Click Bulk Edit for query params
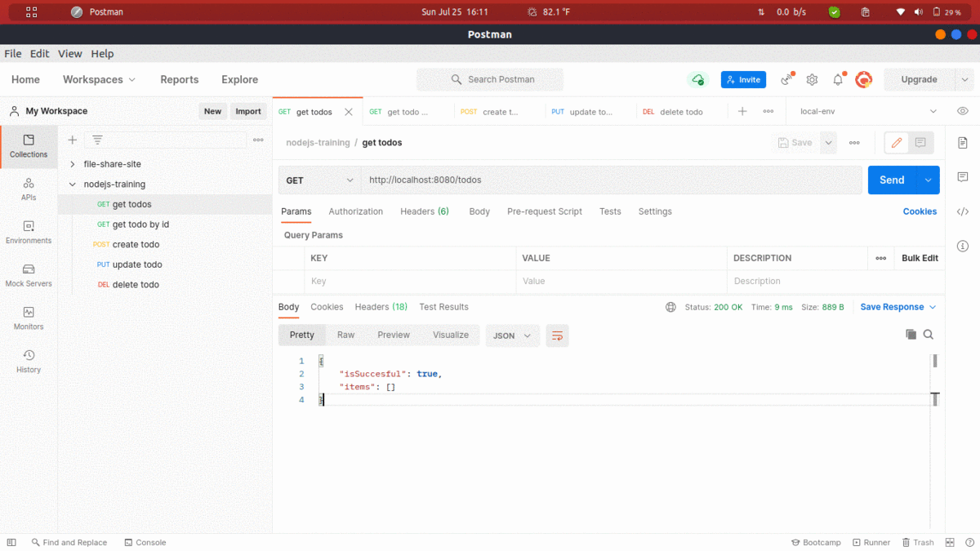 920,258
